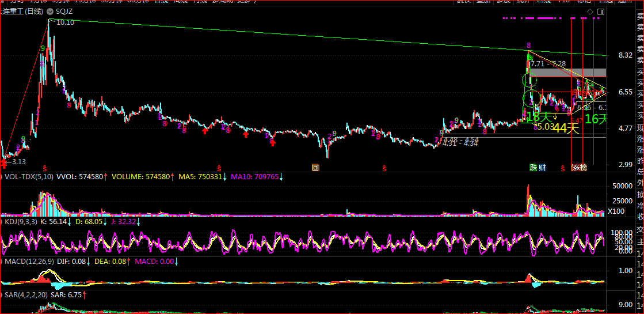This screenshot has width=644, height=314.
Task: Click the X100 volume scale label
Action: coord(616,211)
